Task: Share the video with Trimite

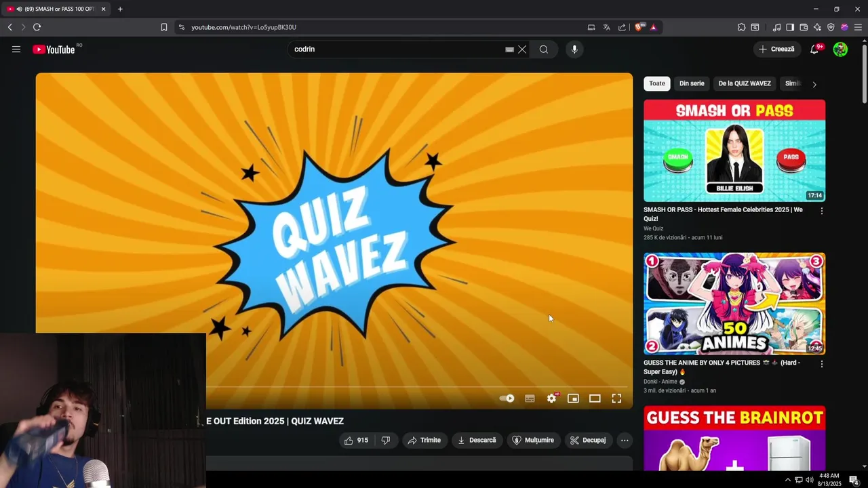Action: 425,441
